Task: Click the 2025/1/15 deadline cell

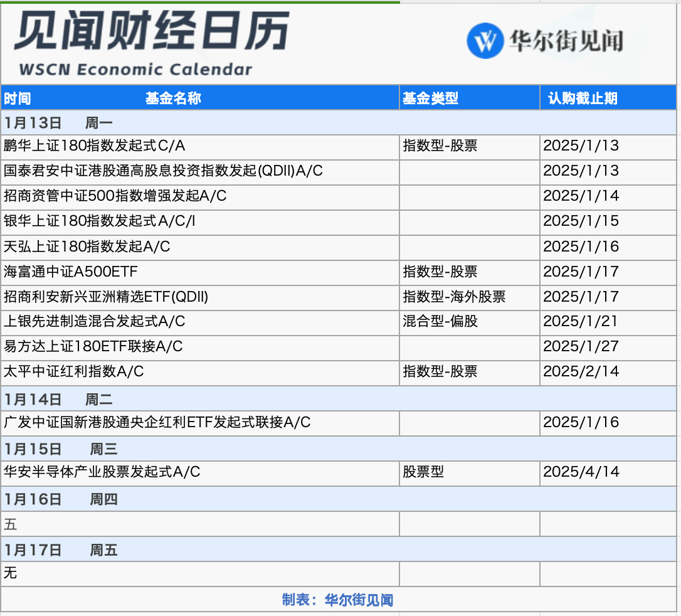Action: [x=581, y=221]
